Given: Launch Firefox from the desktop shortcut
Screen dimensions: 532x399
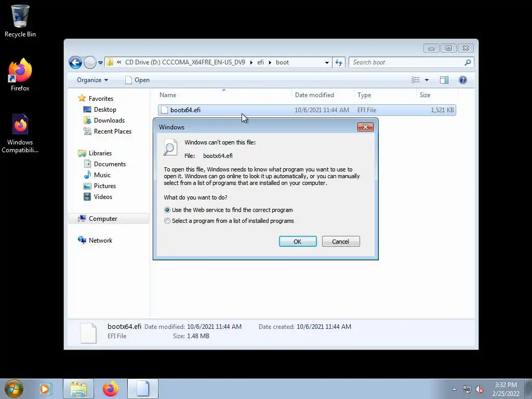Looking at the screenshot, I should [x=20, y=75].
